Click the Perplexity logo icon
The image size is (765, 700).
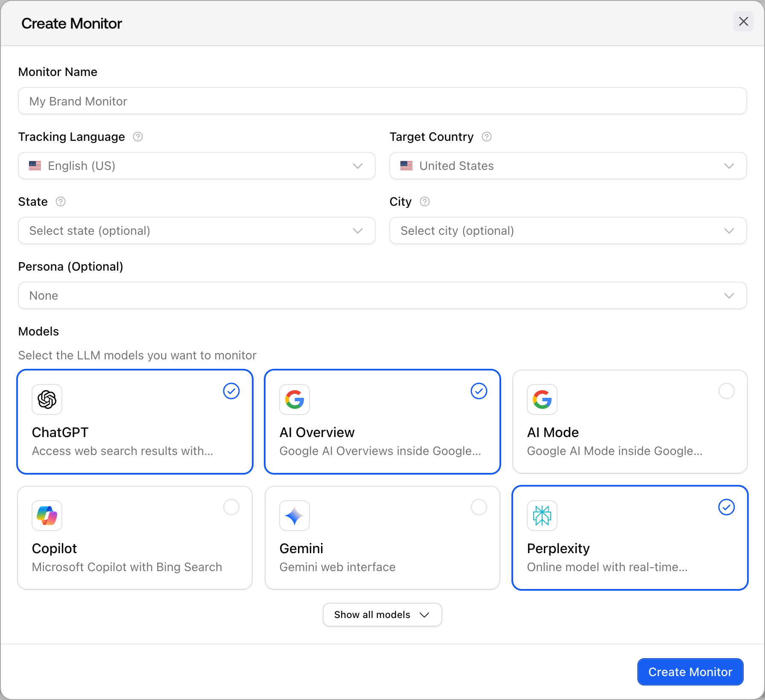click(x=542, y=516)
